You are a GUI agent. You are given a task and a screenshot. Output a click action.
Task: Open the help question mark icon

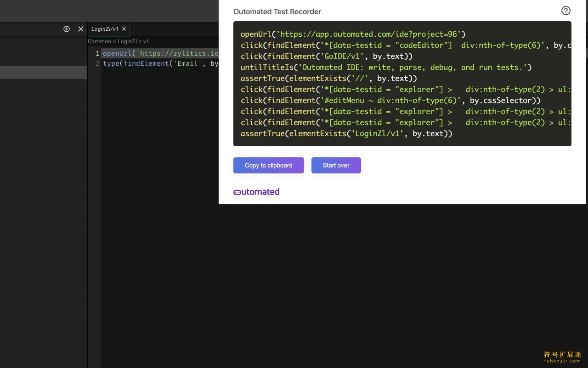566,11
